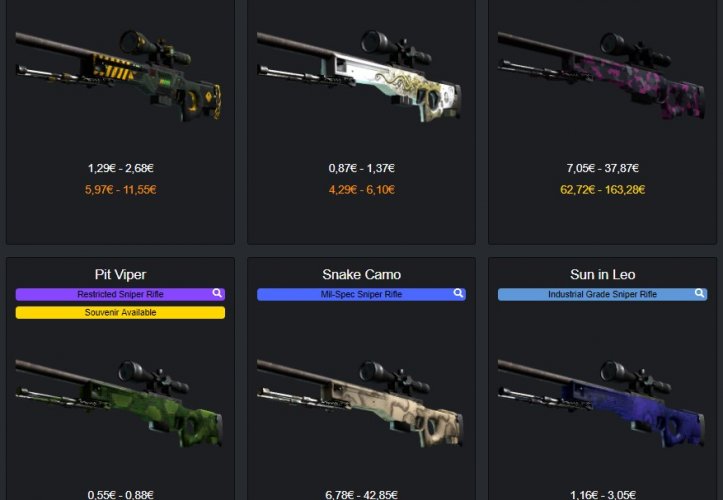This screenshot has width=723, height=500.
Task: Click the yellow Souvenir Available badge
Action: click(120, 312)
